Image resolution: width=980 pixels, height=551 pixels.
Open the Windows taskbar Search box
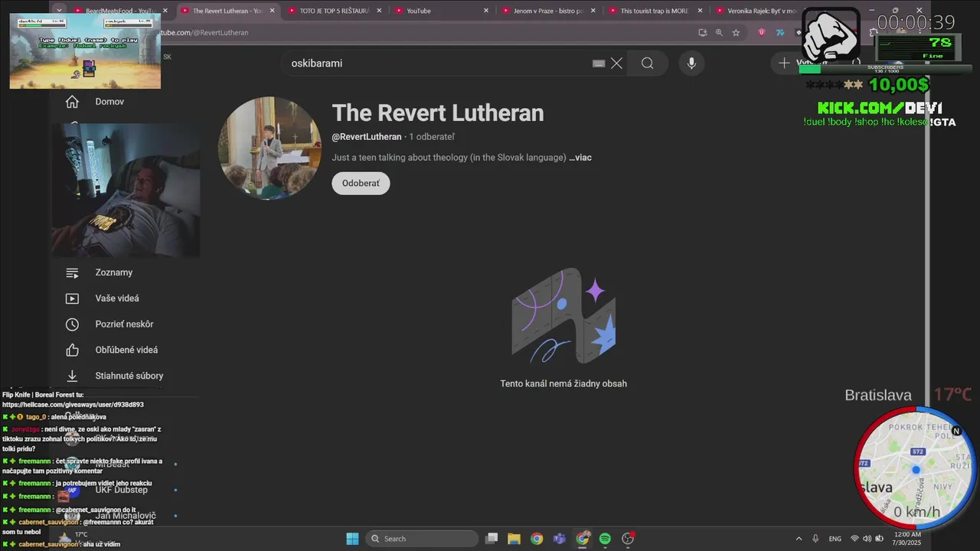point(422,539)
